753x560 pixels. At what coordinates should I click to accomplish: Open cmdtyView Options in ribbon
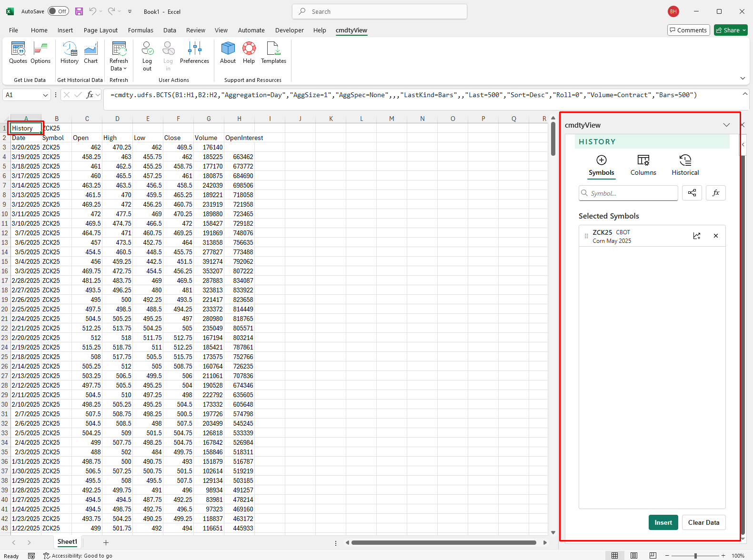tap(40, 53)
